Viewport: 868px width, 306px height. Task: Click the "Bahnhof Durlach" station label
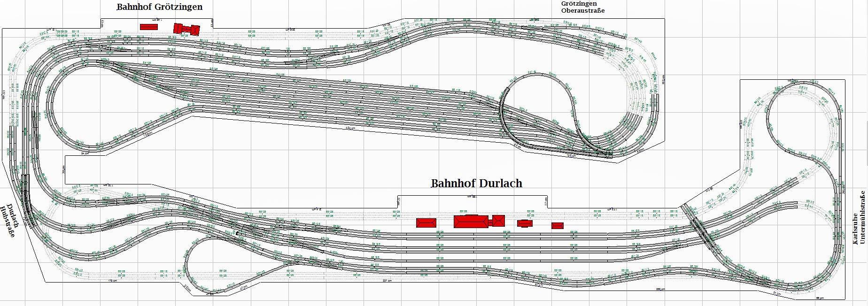click(476, 184)
